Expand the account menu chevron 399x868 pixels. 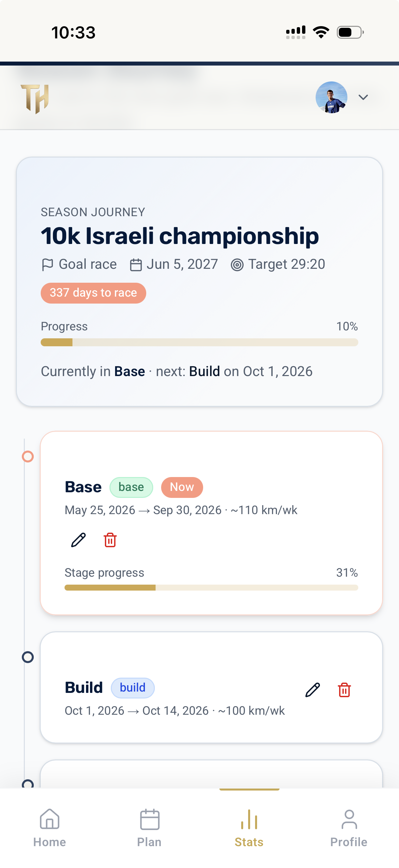(363, 97)
